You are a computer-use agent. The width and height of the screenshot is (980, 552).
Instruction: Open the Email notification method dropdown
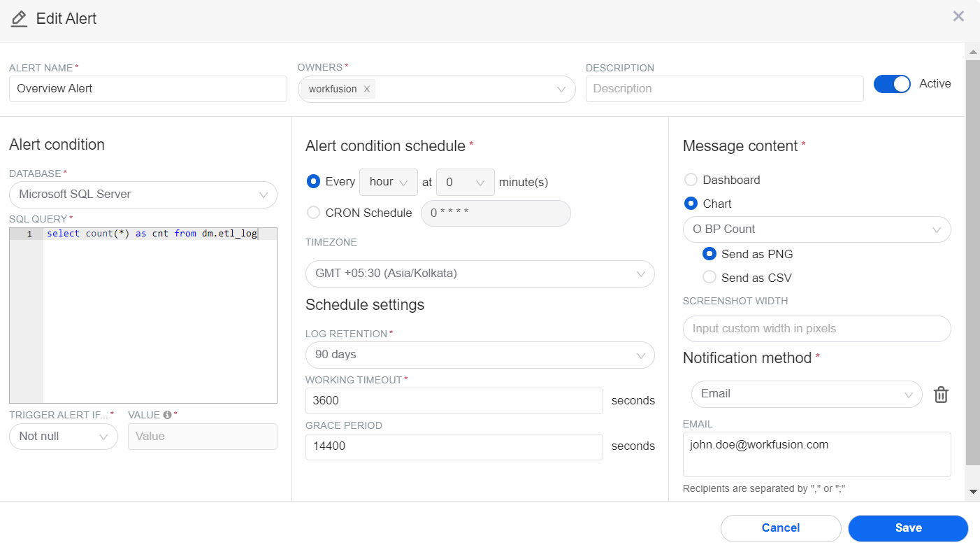click(x=807, y=394)
